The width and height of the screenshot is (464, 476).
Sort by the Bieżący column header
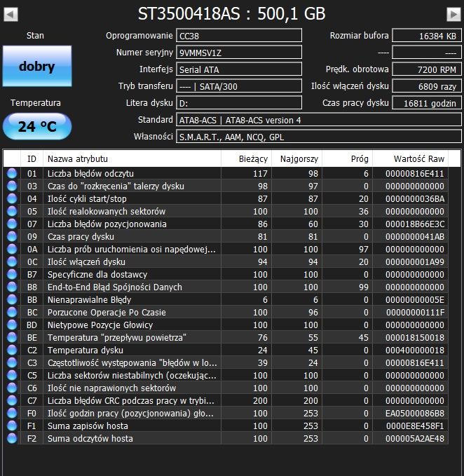(246, 158)
